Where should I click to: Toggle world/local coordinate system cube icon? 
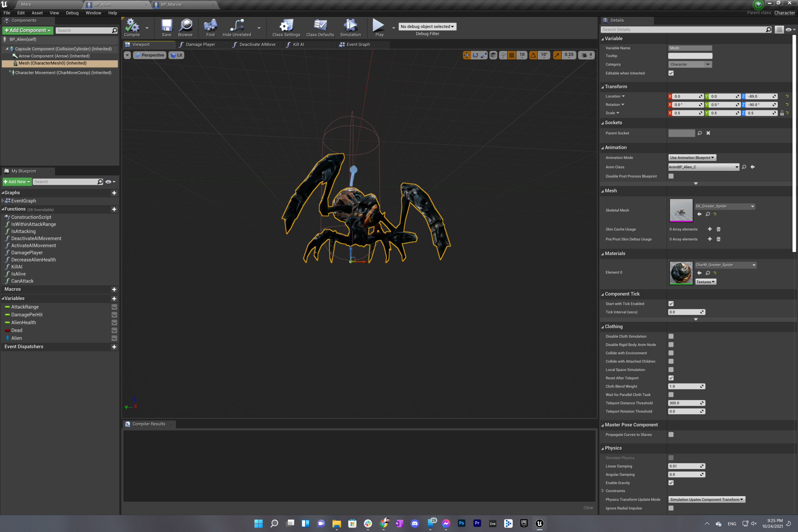(493, 55)
